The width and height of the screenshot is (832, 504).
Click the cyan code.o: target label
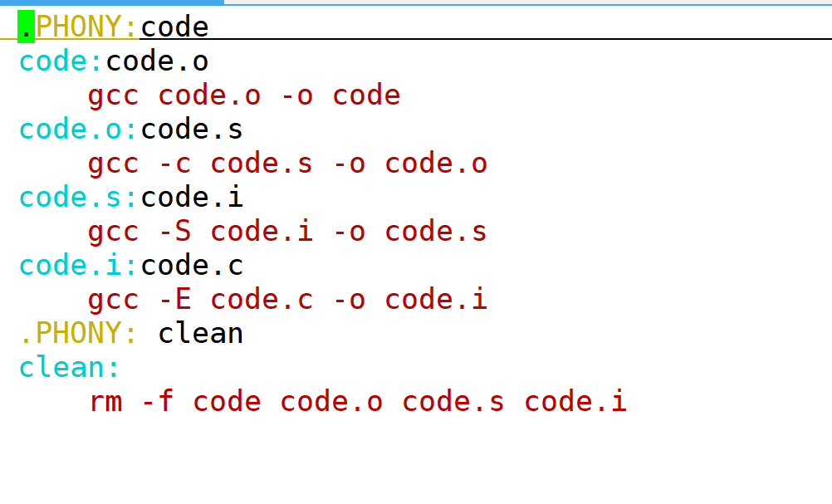[x=77, y=130]
